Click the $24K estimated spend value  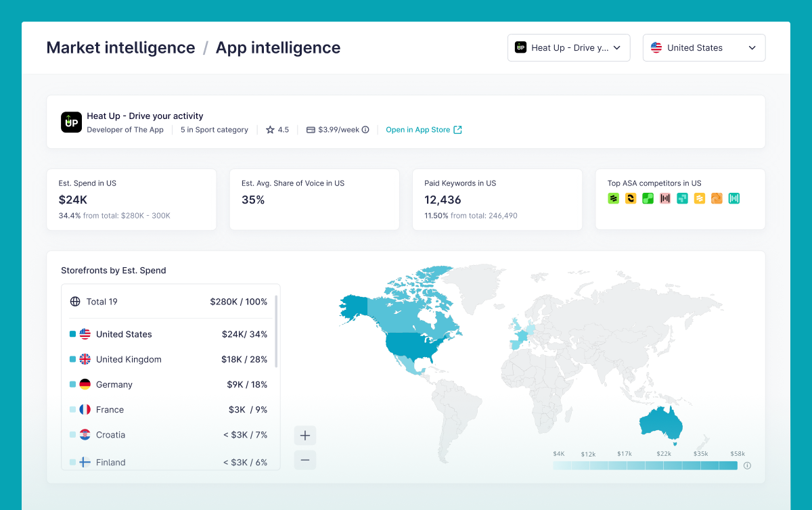pos(73,200)
